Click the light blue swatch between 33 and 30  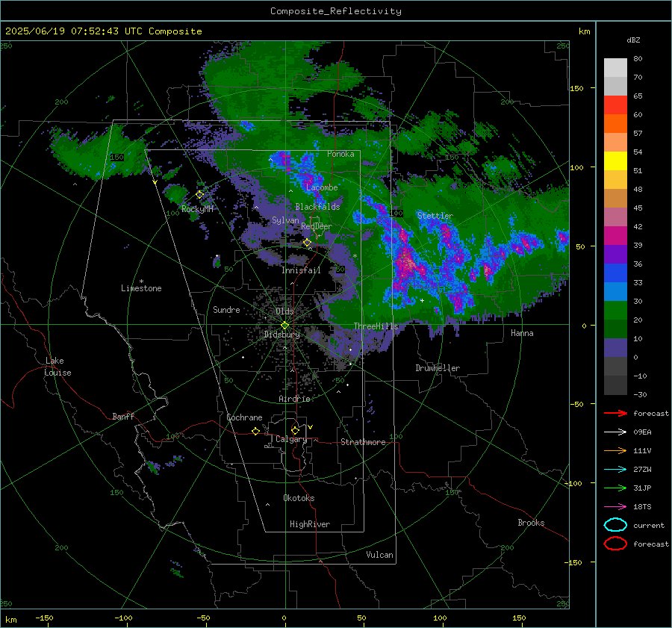pyautogui.click(x=615, y=291)
